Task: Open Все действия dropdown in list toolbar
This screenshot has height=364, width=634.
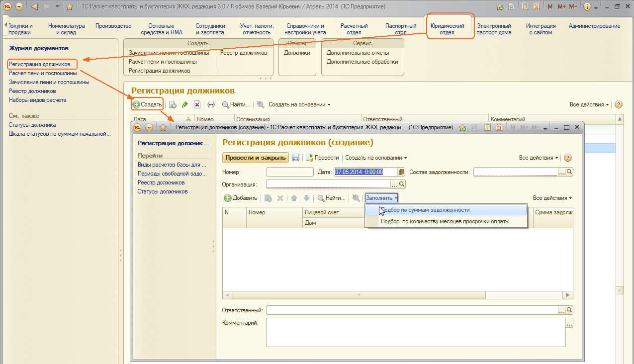Action: [590, 105]
